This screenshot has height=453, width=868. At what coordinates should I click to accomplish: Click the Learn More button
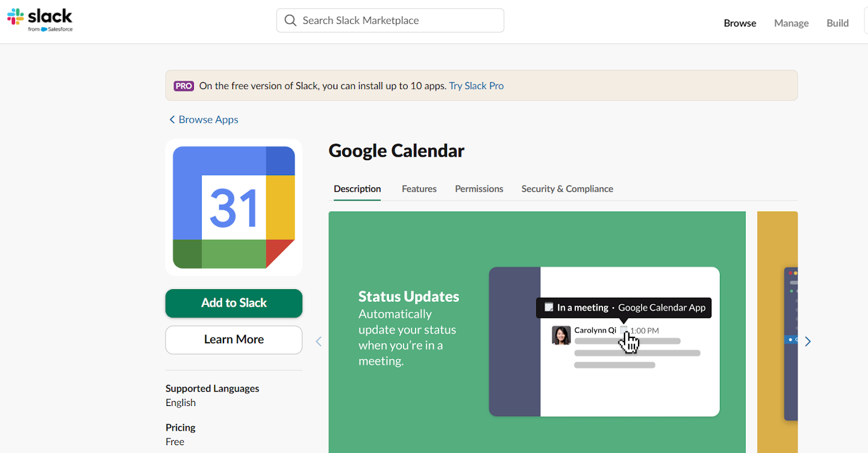[x=234, y=340]
